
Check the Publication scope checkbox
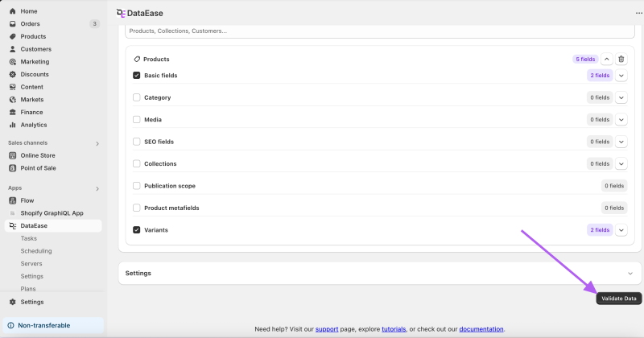click(136, 186)
